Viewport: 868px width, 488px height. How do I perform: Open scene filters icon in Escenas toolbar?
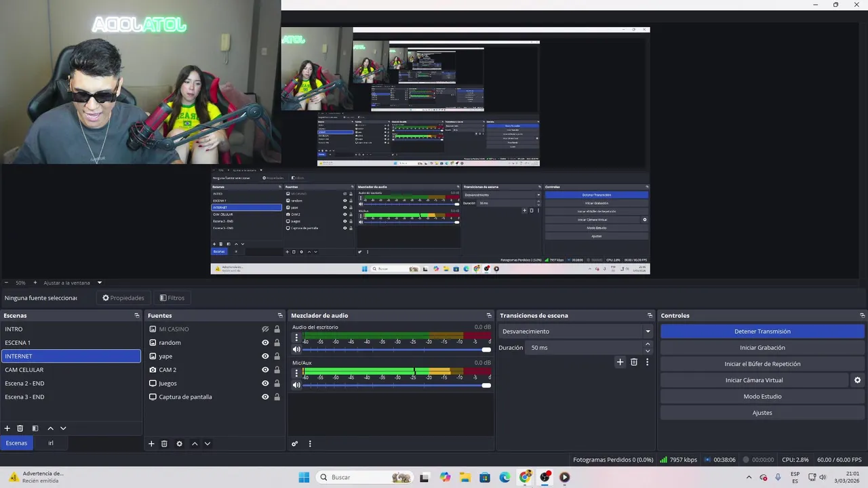pos(35,428)
